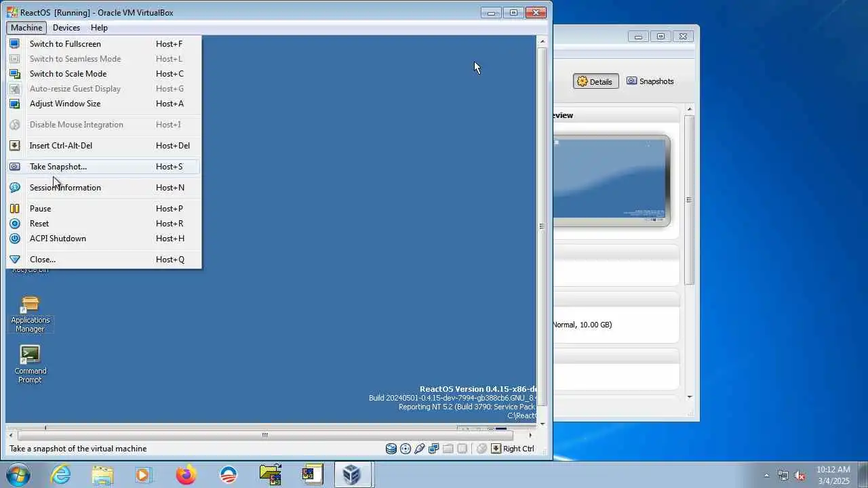Screen dimensions: 868x488
Task: Click the 'Right Ctrl' host key label
Action: (519, 449)
